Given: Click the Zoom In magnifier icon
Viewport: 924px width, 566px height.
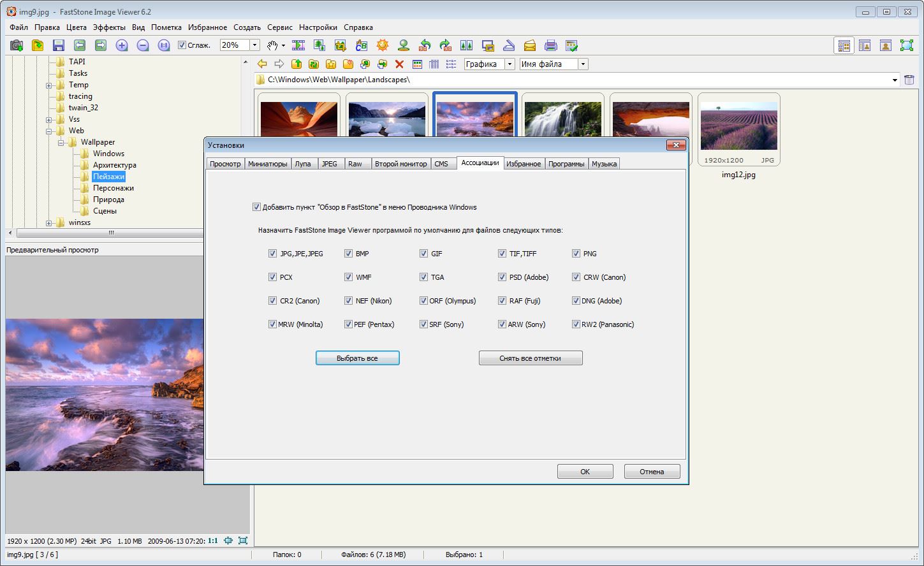Looking at the screenshot, I should 122,45.
